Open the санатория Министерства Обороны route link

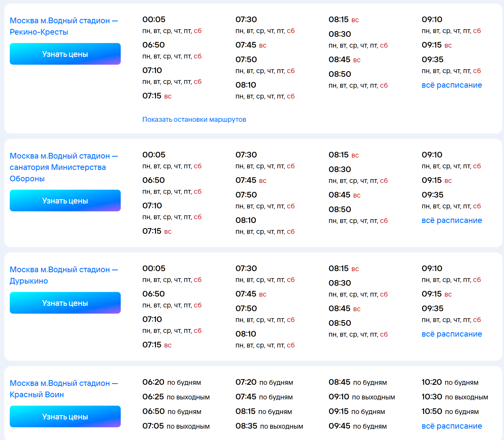click(64, 167)
